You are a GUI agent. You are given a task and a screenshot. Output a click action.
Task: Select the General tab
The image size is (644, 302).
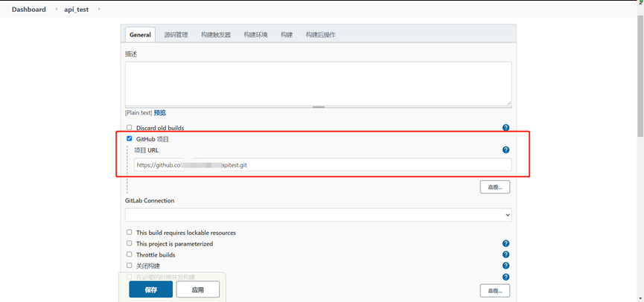(x=141, y=35)
